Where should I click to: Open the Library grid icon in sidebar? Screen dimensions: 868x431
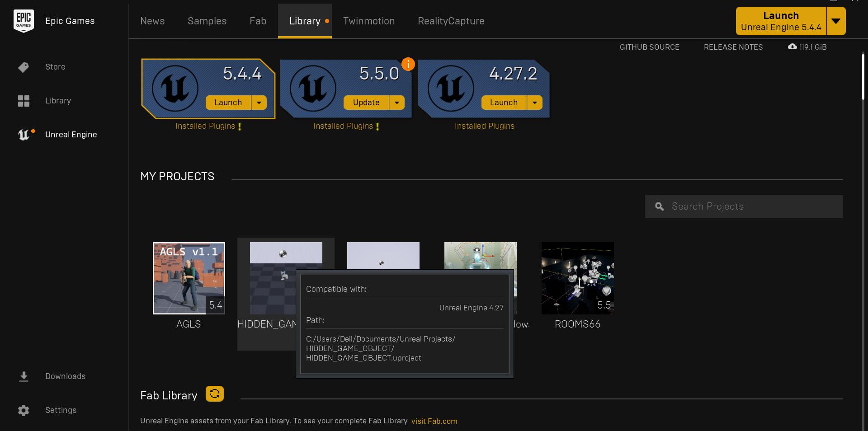pyautogui.click(x=24, y=101)
